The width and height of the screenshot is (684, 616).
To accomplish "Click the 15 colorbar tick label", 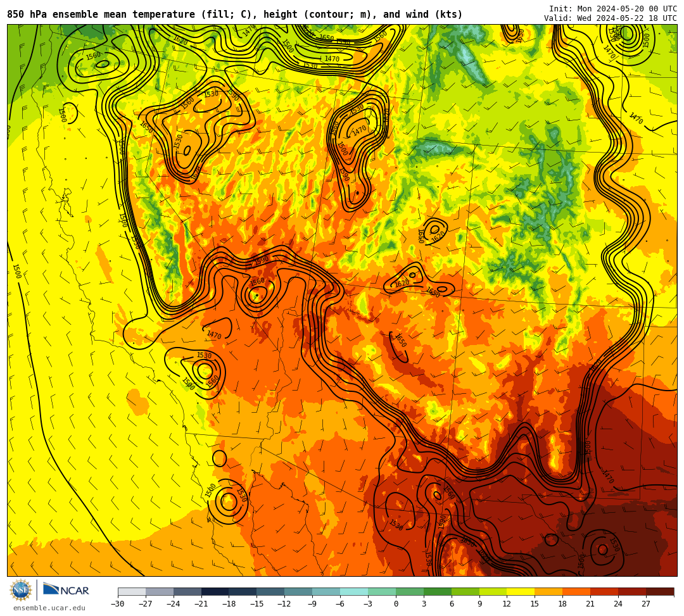I will tap(535, 604).
